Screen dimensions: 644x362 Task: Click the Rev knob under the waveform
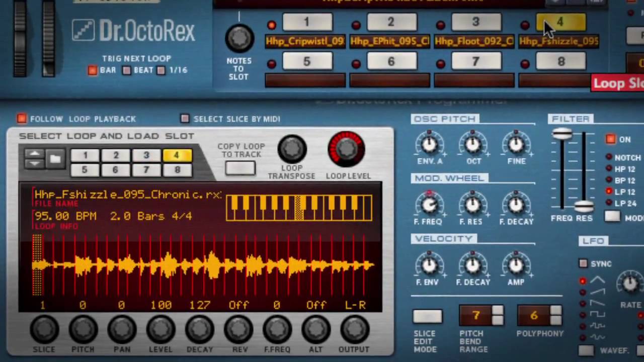coord(238,329)
